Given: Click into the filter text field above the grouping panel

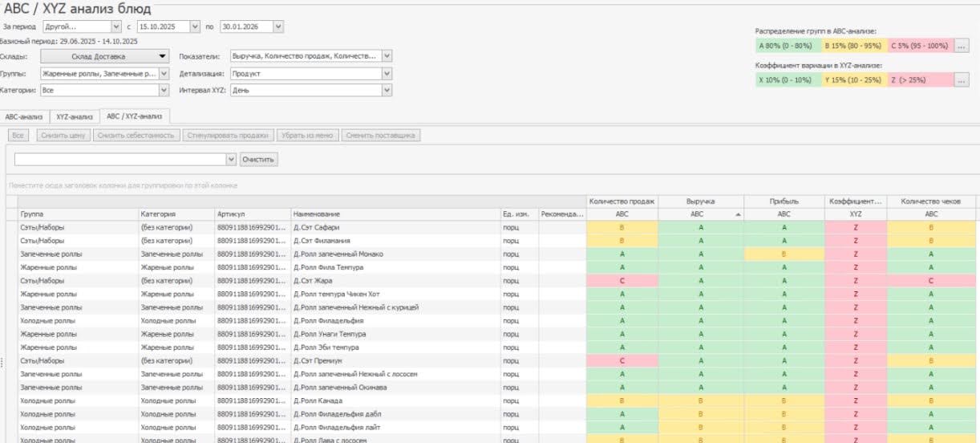Looking at the screenshot, I should pyautogui.click(x=120, y=160).
